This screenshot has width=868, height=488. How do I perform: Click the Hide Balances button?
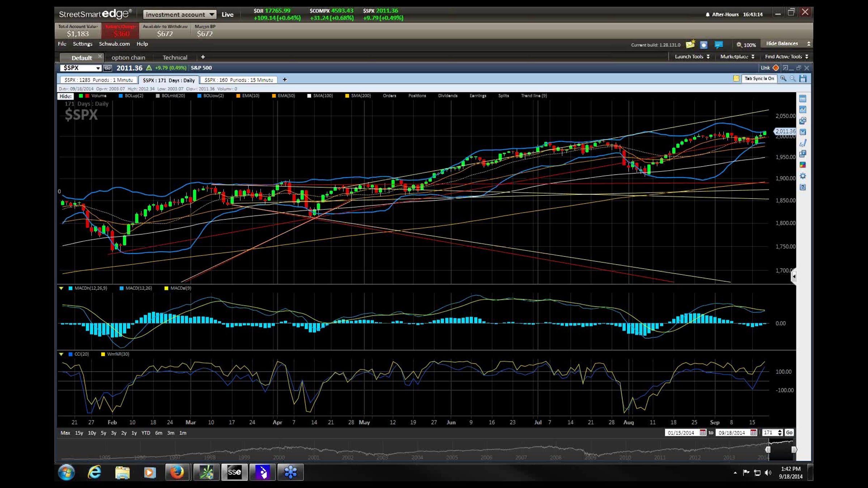tap(782, 43)
